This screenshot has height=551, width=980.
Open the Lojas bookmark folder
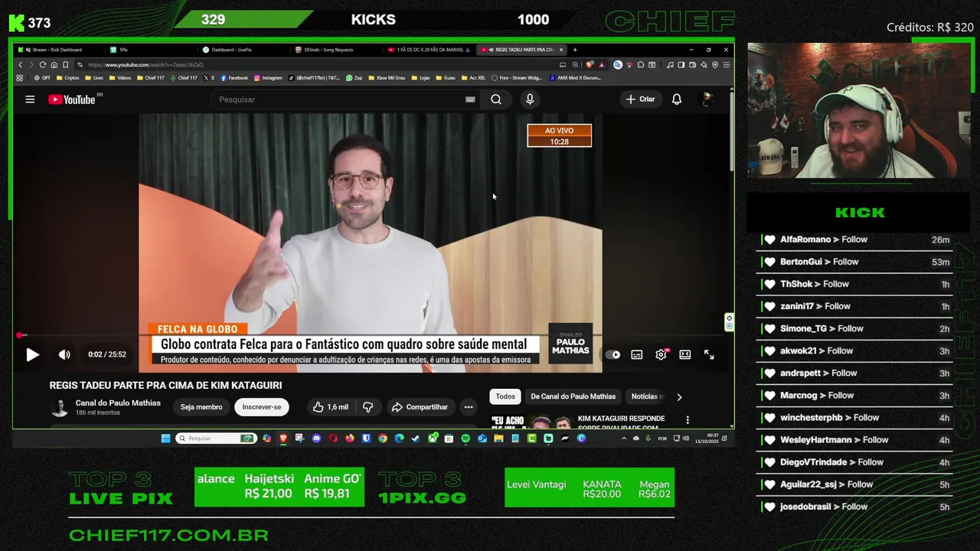420,77
